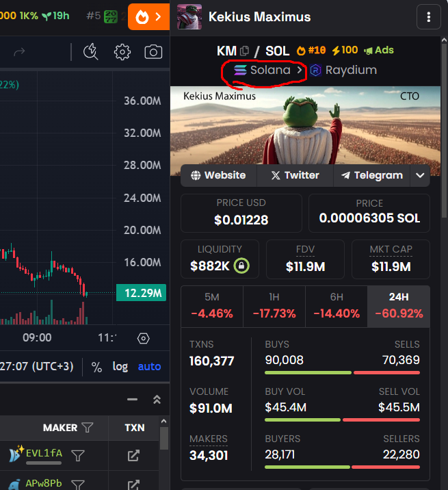Click the FDV $11.9M box

point(305,259)
